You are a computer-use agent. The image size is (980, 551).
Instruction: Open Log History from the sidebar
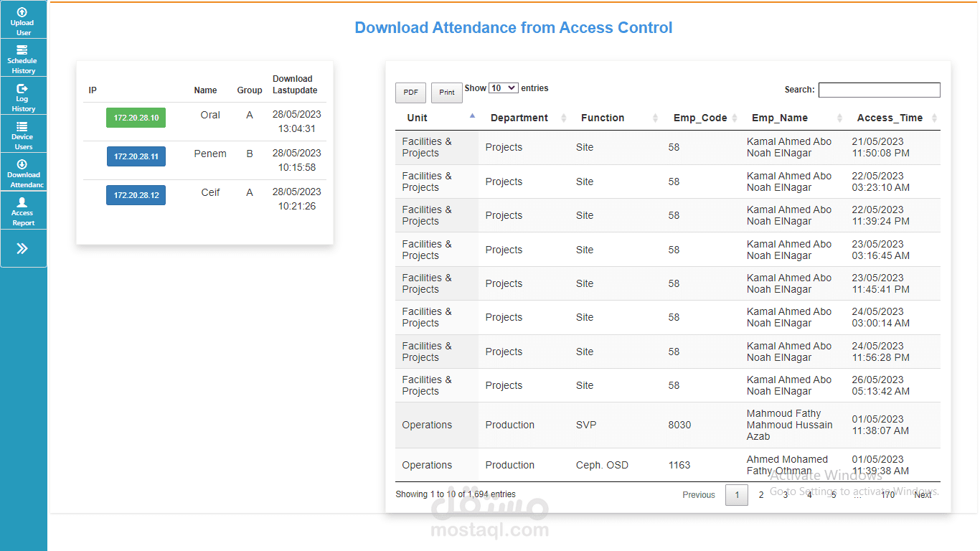23,95
